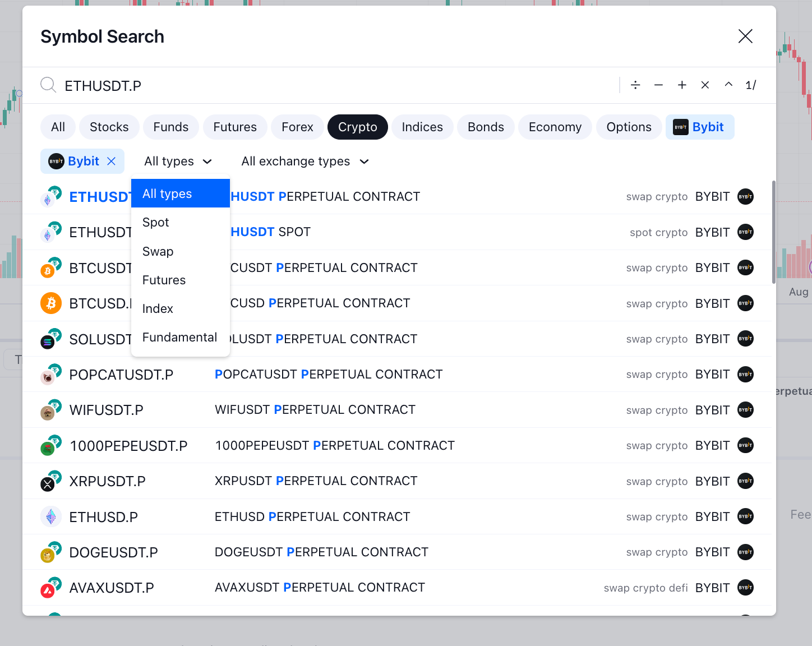Click the search magnifier icon

[48, 85]
